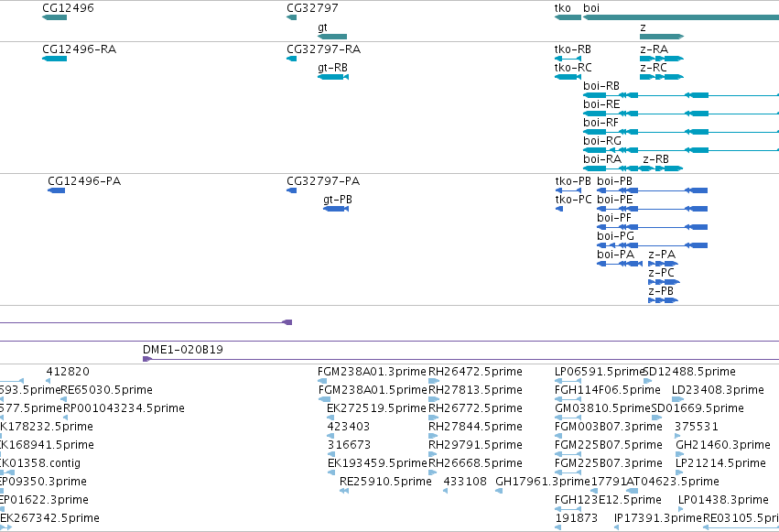The width and height of the screenshot is (779, 532).
Task: Click EST label 375531
Action: 696,427
